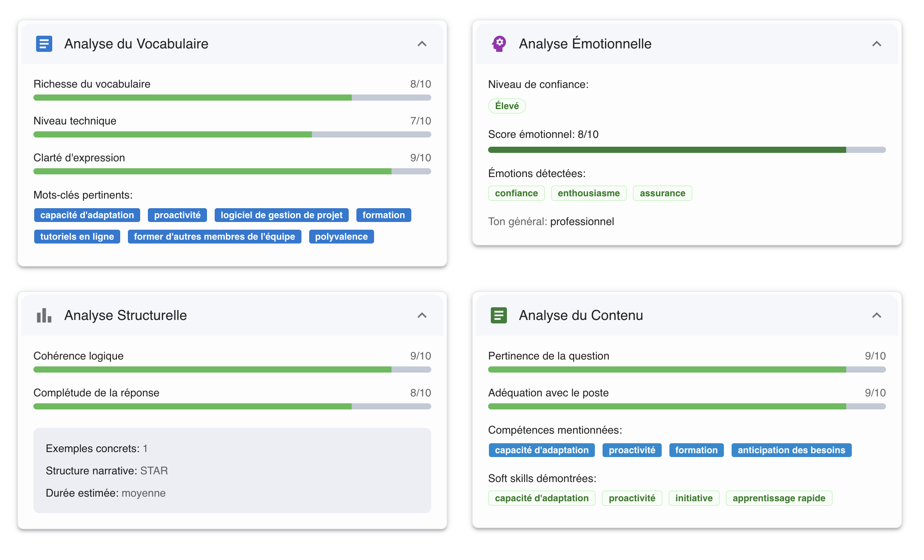Click the Niveau de confiance label
Screen dimensions: 924x560
(538, 84)
